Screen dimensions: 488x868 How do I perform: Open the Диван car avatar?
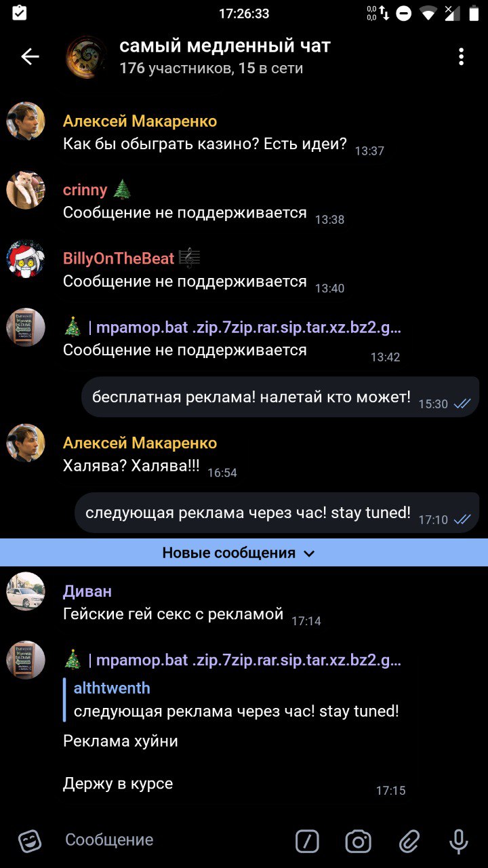(26, 591)
